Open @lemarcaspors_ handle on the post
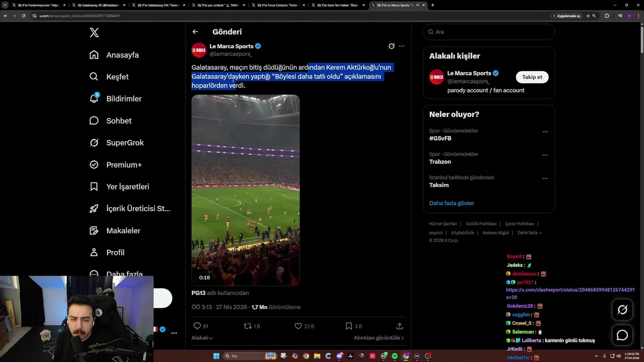 tap(231, 54)
